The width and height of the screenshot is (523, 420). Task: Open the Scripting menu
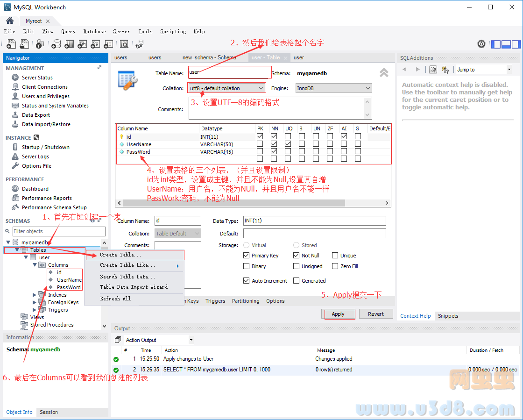click(173, 31)
